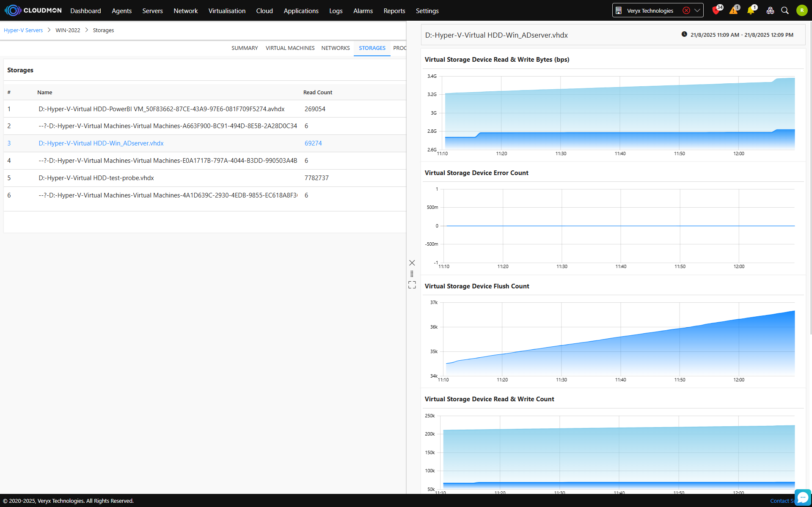
Task: Expand the Veryx Technologies organization dropdown
Action: pyautogui.click(x=697, y=11)
